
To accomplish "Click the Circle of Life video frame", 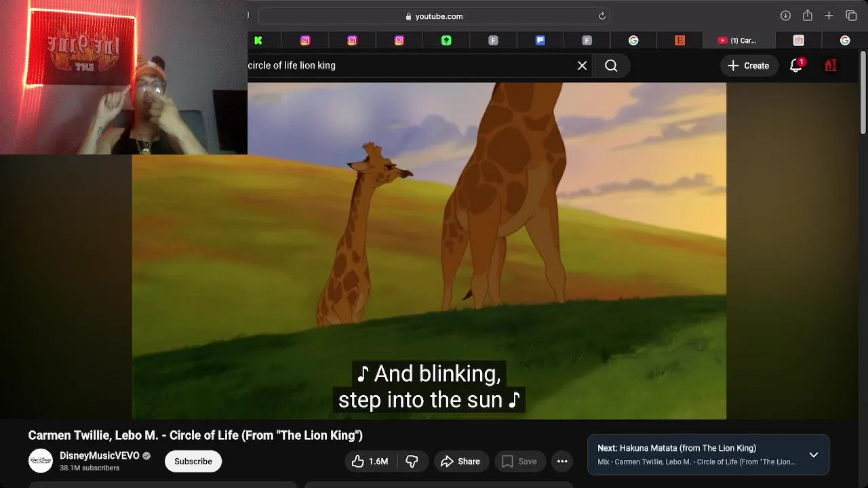I will 429,251.
